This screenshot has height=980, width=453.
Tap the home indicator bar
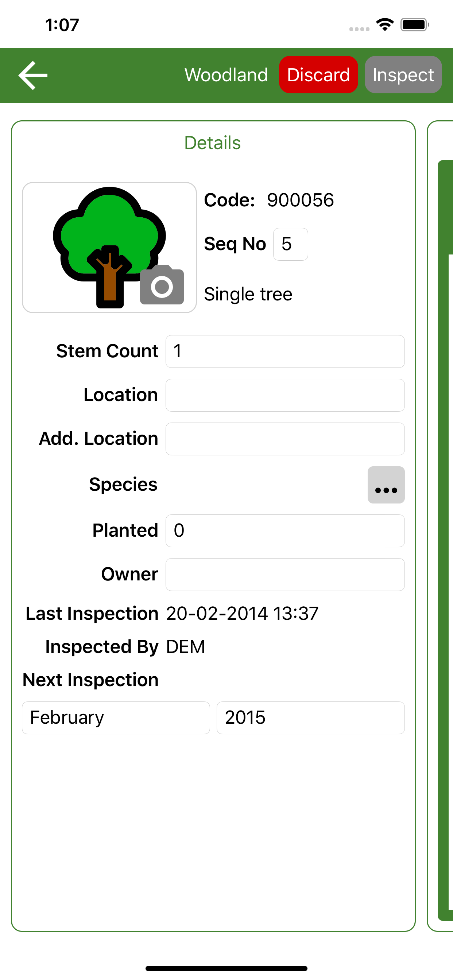pyautogui.click(x=226, y=968)
